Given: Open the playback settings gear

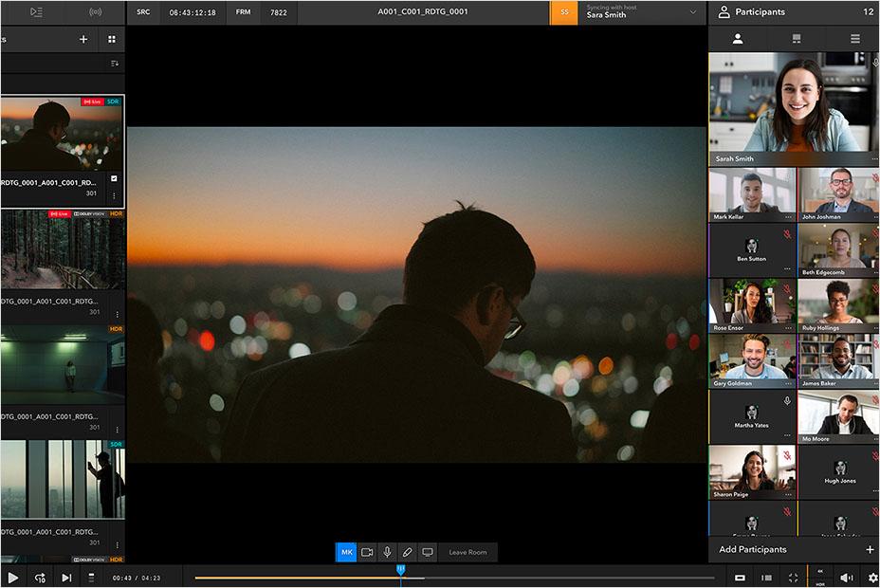Looking at the screenshot, I should [x=871, y=576].
